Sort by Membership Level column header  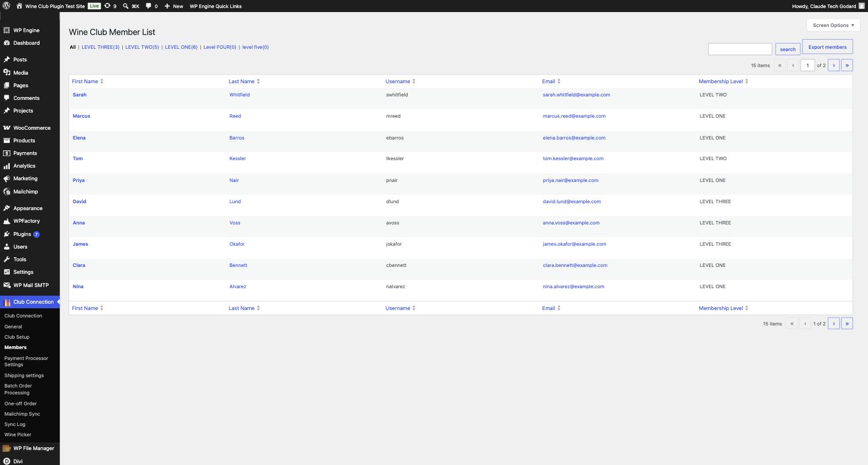723,82
